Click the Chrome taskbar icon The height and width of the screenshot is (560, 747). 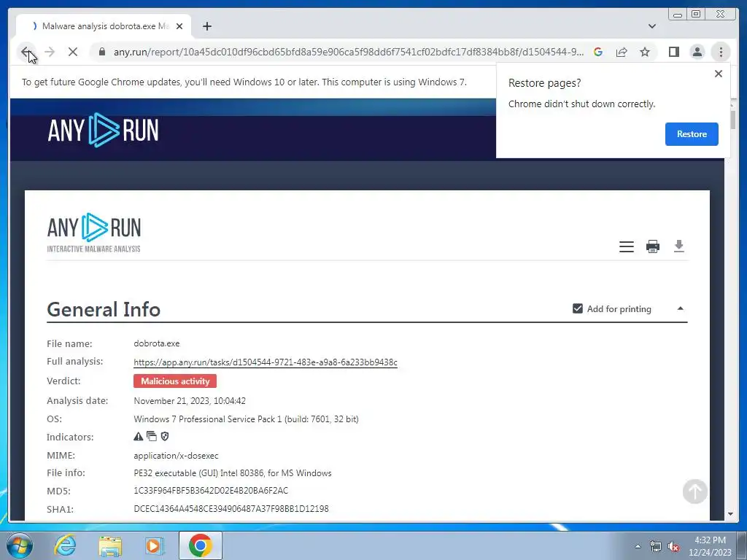(x=200, y=545)
